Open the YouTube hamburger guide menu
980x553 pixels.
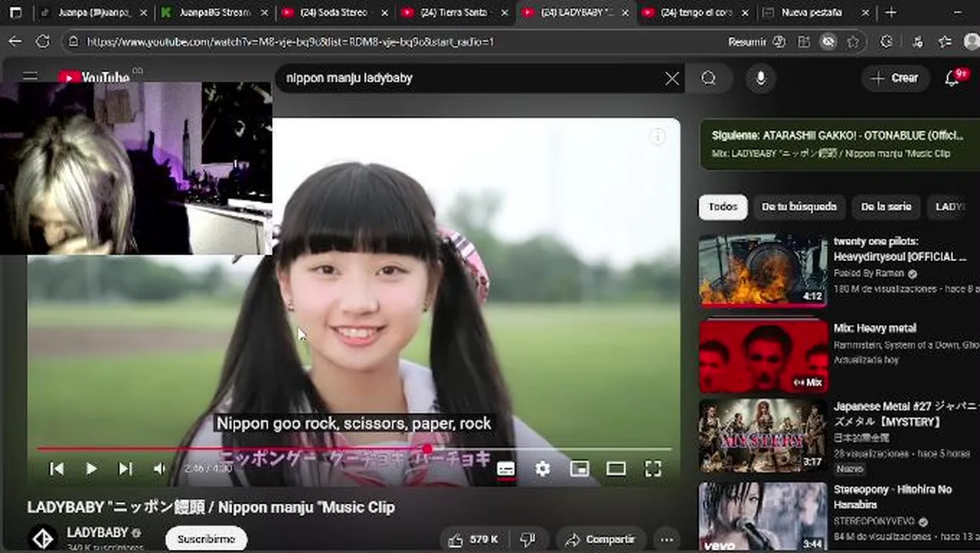click(30, 76)
